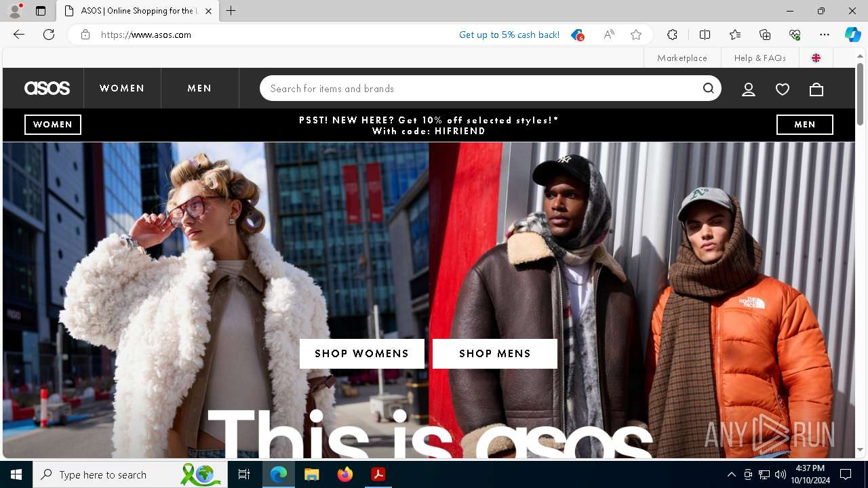Reload the page with refresh icon
This screenshot has width=868, height=488.
pyautogui.click(x=49, y=35)
